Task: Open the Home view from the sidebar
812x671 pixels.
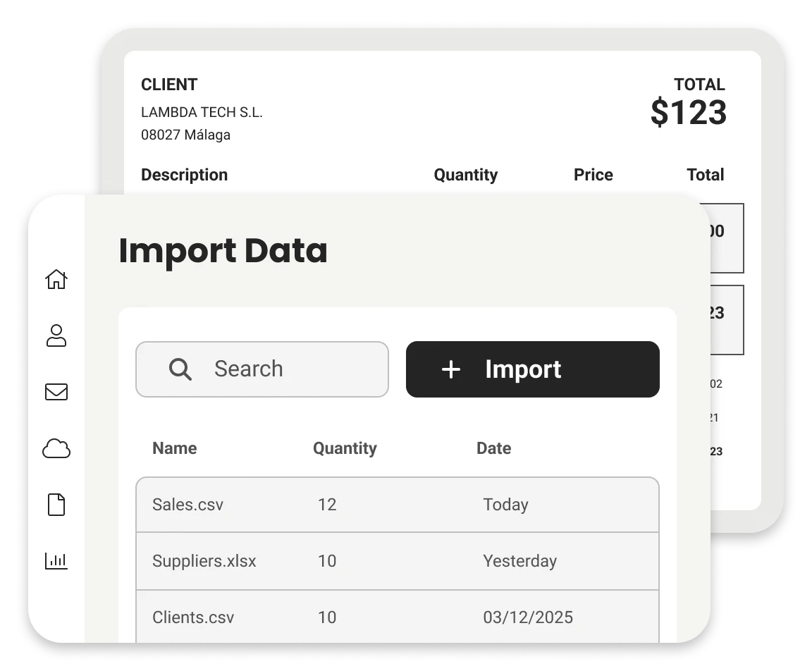Action: (x=56, y=280)
